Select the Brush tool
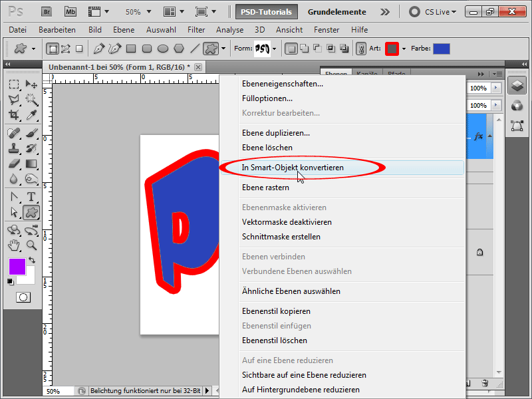This screenshot has height=399, width=532. (x=31, y=133)
